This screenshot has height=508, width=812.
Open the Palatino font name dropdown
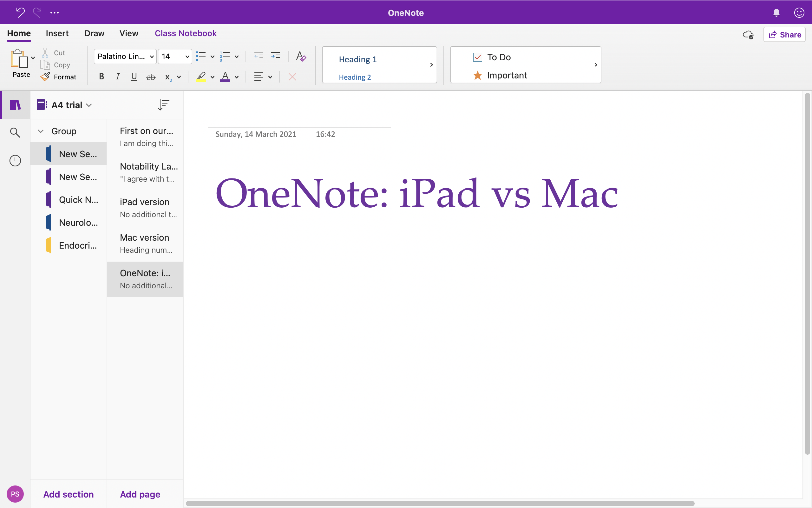coord(125,57)
